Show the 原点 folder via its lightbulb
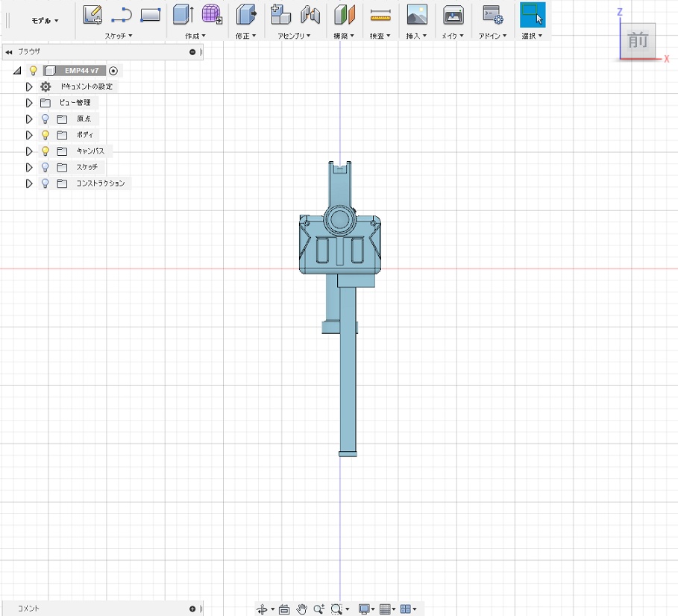Viewport: 678px width, 616px height. point(45,119)
